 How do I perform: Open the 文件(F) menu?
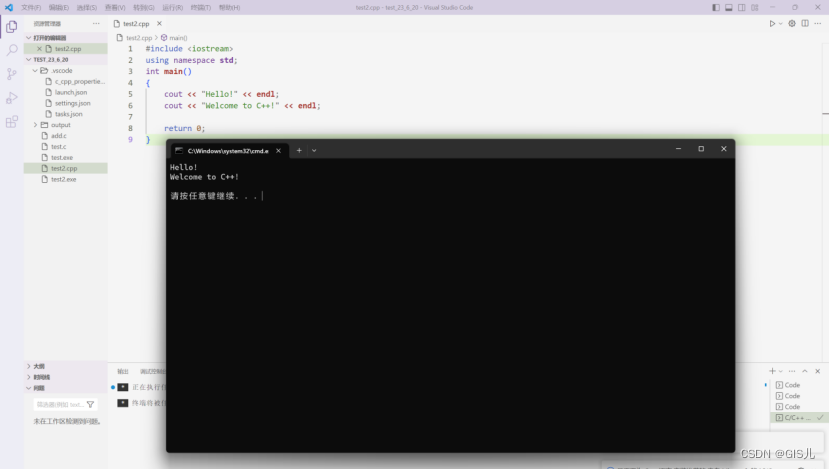click(x=31, y=7)
